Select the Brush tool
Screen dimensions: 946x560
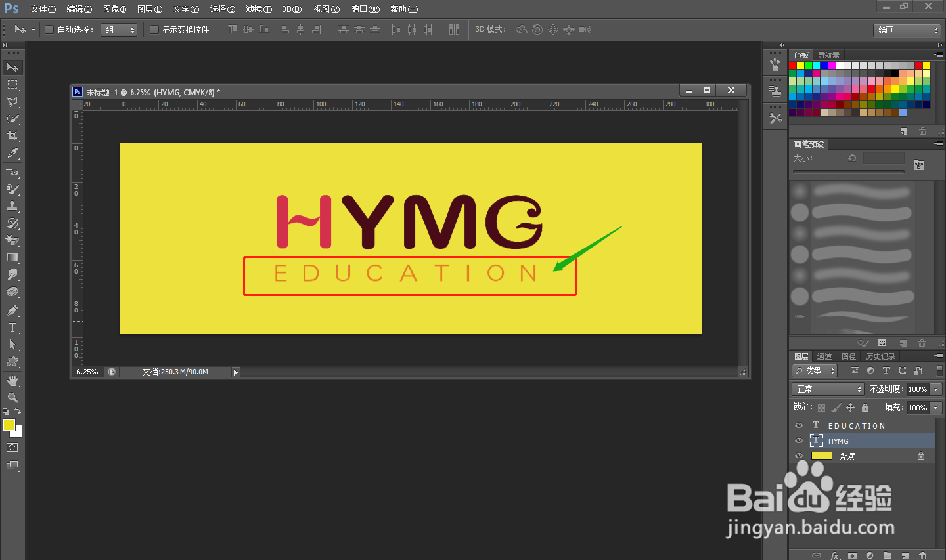[x=12, y=189]
